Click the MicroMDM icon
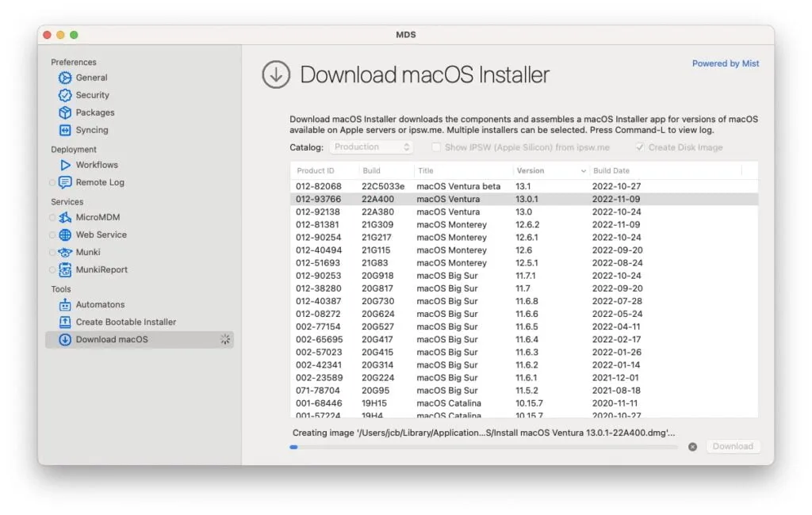 click(x=65, y=217)
